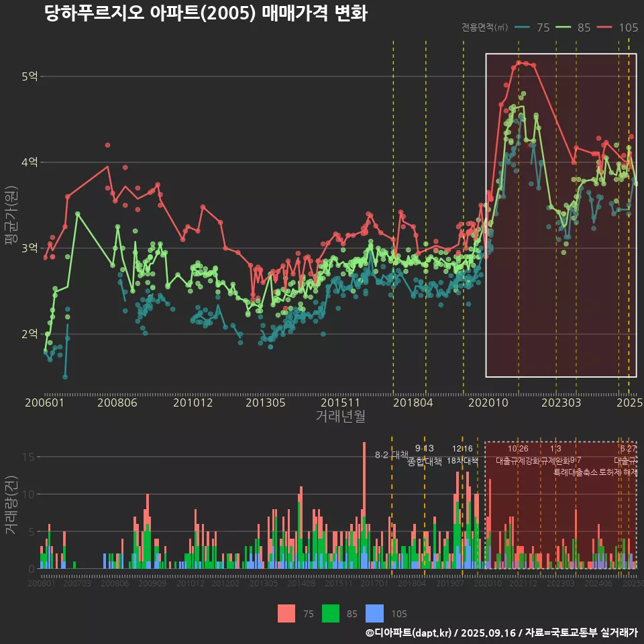Click the chart title 당하푸르지오 아파트(2005) 매매가격 변화

pyautogui.click(x=206, y=13)
